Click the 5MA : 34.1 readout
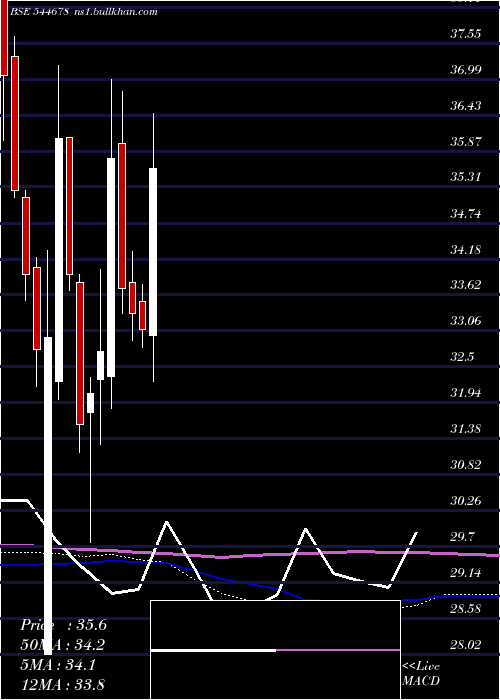 58,665
